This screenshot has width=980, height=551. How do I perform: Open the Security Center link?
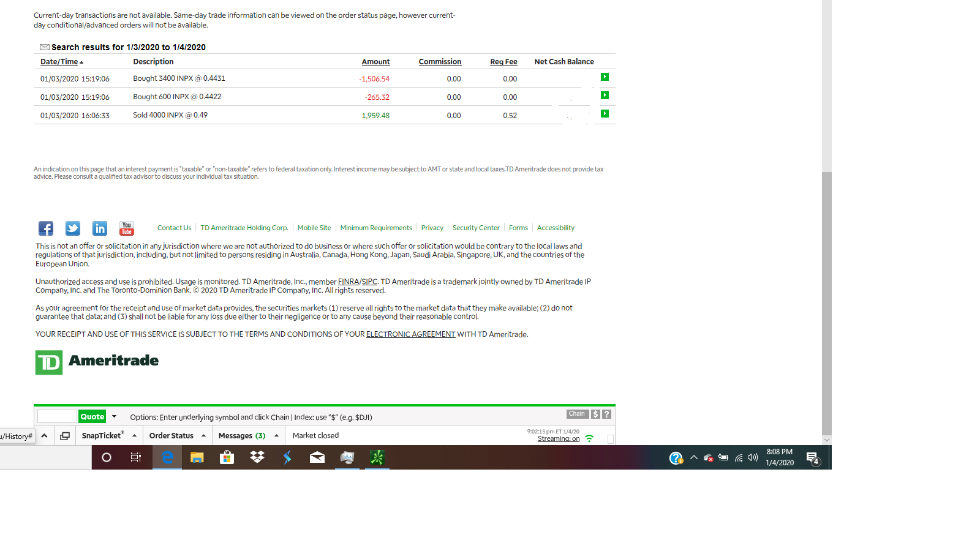(476, 228)
